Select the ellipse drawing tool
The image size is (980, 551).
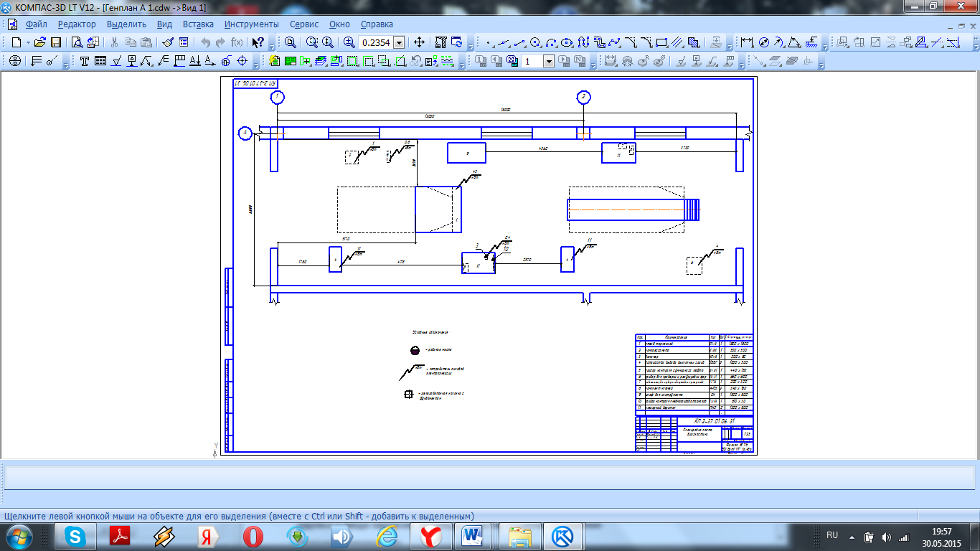[x=566, y=42]
